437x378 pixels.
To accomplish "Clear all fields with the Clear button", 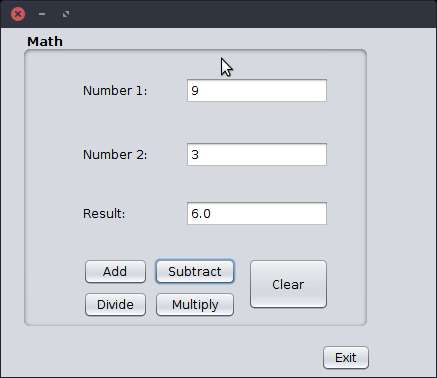I will pos(288,284).
